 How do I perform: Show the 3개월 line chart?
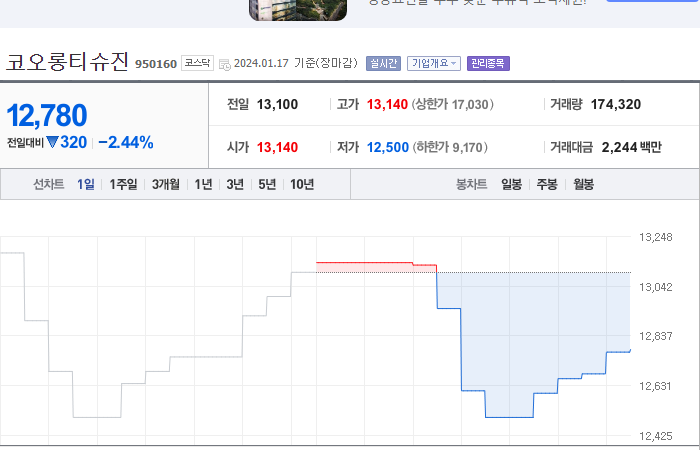[x=166, y=184]
